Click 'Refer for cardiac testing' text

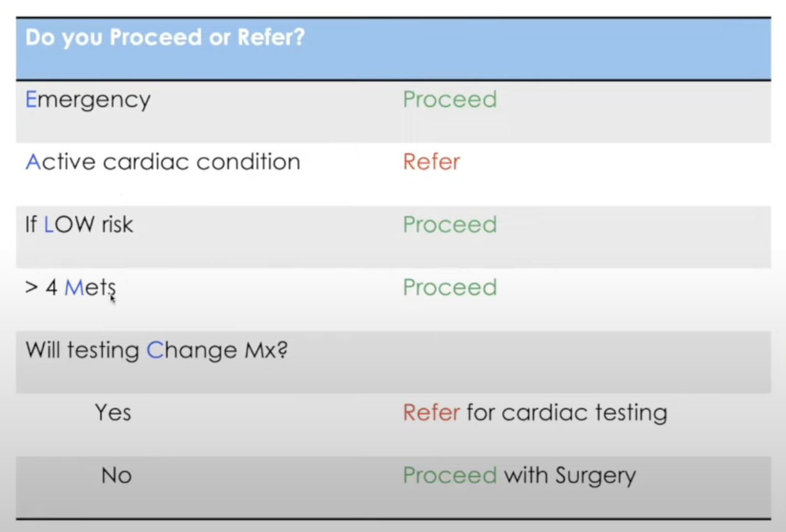535,412
